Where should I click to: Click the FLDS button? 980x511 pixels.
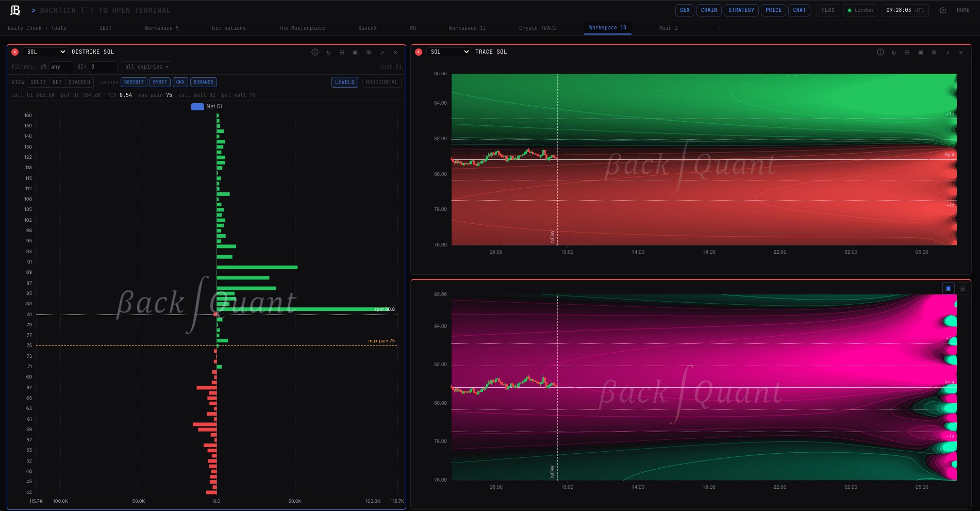click(x=828, y=10)
